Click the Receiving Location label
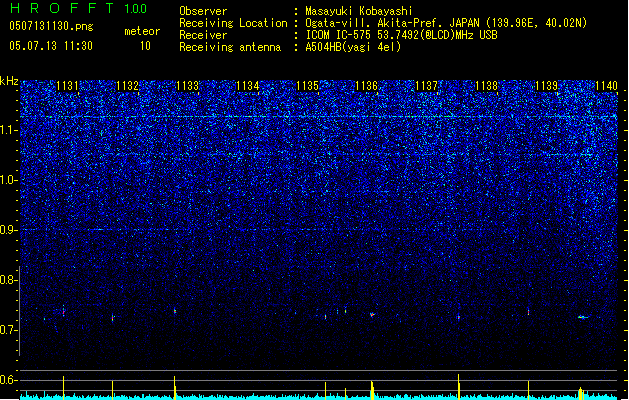Image resolution: width=629 pixels, height=400 pixels. 233,23
